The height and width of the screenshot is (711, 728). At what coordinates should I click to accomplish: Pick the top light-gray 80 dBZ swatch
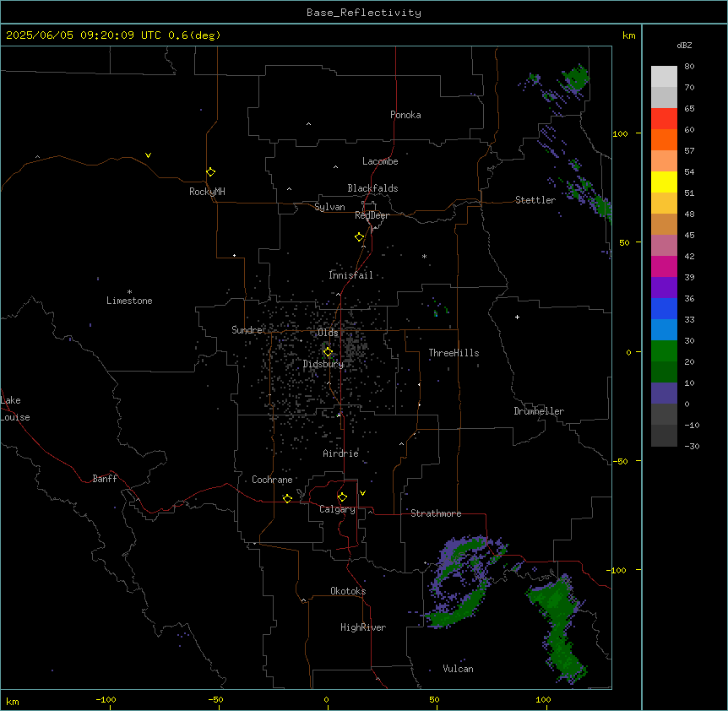(664, 76)
